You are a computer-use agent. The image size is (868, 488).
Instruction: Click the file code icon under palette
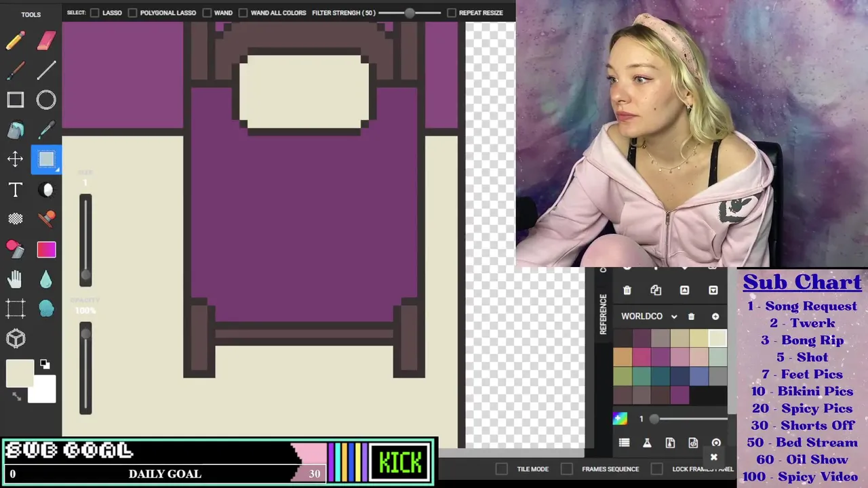point(693,443)
